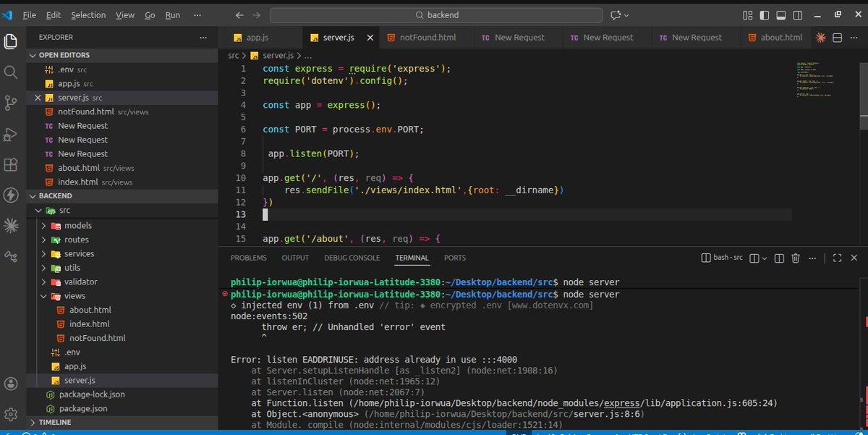Open the Explorer view in activity bar

click(11, 42)
